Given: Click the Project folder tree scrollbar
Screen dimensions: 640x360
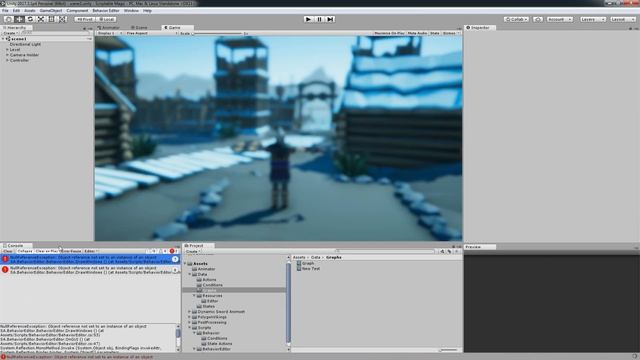Looking at the screenshot, I should pyautogui.click(x=289, y=302).
